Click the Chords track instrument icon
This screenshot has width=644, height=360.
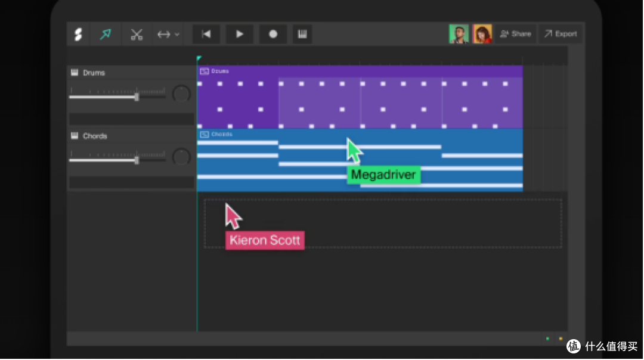[75, 136]
